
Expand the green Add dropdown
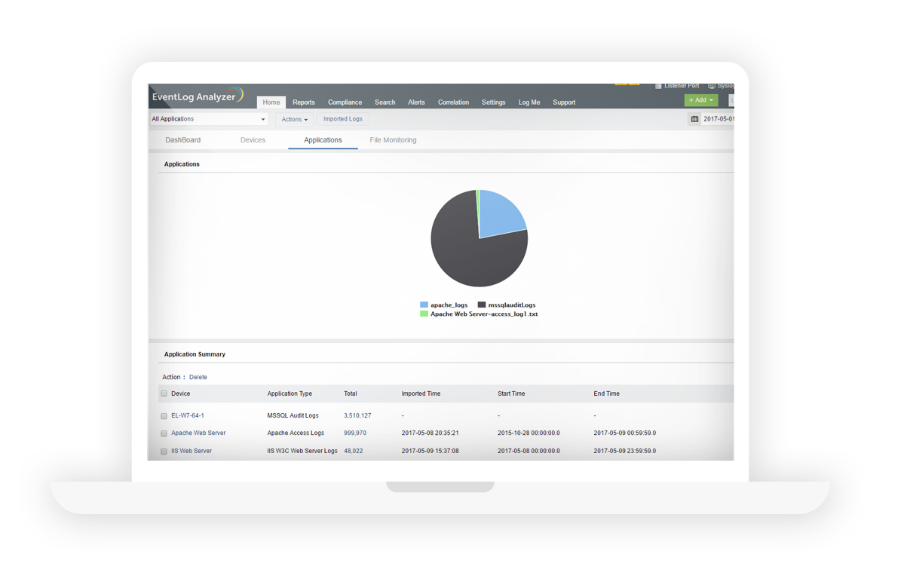click(x=701, y=100)
